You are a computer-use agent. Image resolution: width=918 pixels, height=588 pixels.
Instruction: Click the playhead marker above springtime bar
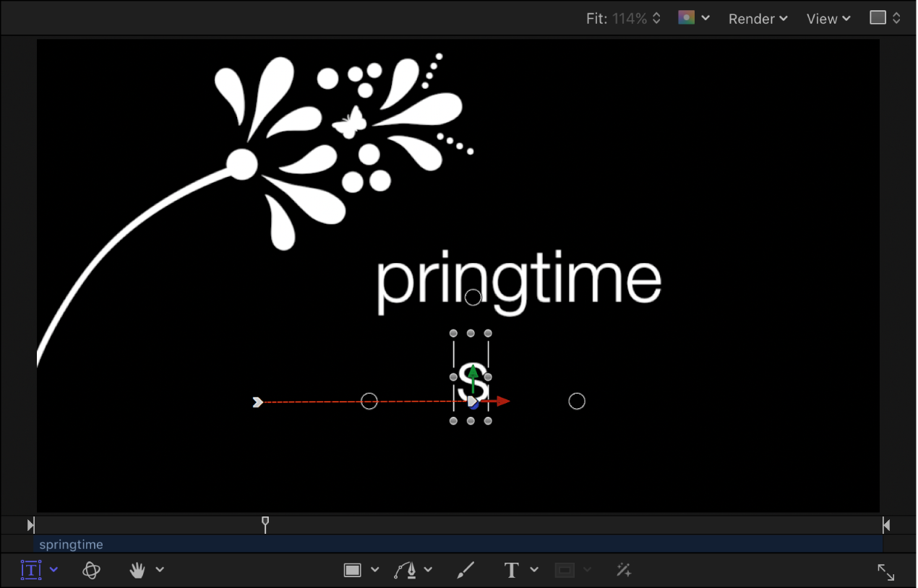265,524
